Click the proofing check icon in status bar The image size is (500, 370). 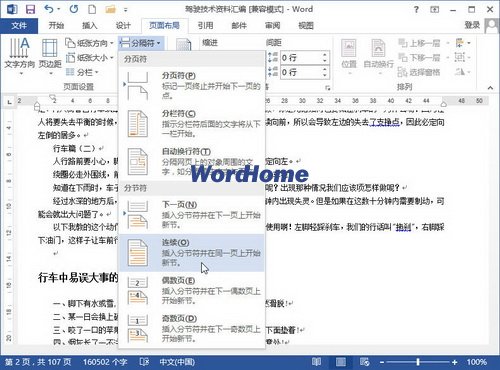pyautogui.click(x=144, y=362)
